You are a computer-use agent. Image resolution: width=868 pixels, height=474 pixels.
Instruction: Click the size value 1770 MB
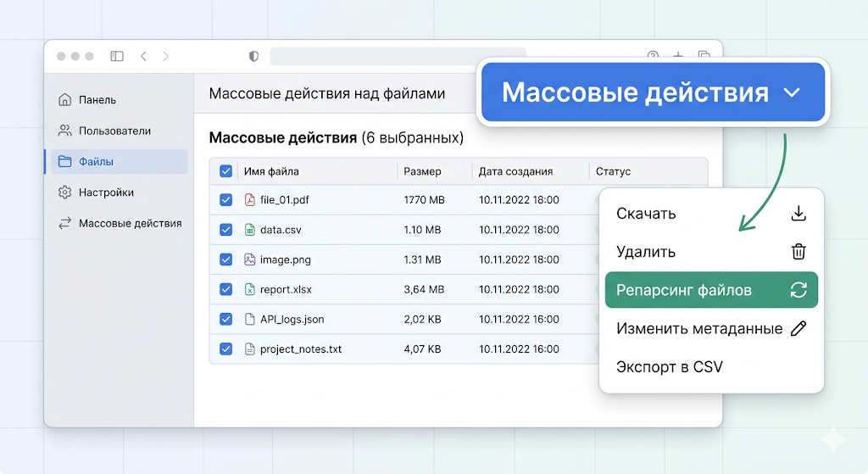click(x=424, y=200)
